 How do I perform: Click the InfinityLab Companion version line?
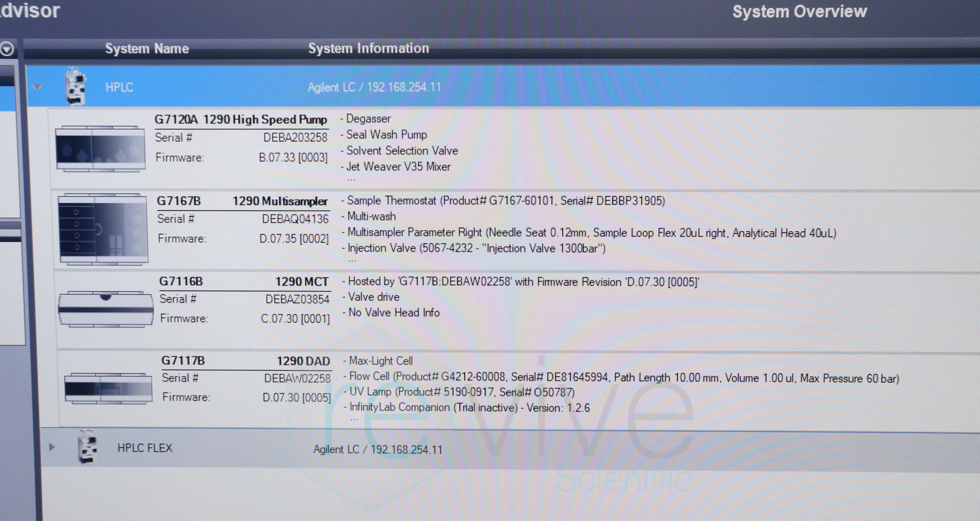467,408
